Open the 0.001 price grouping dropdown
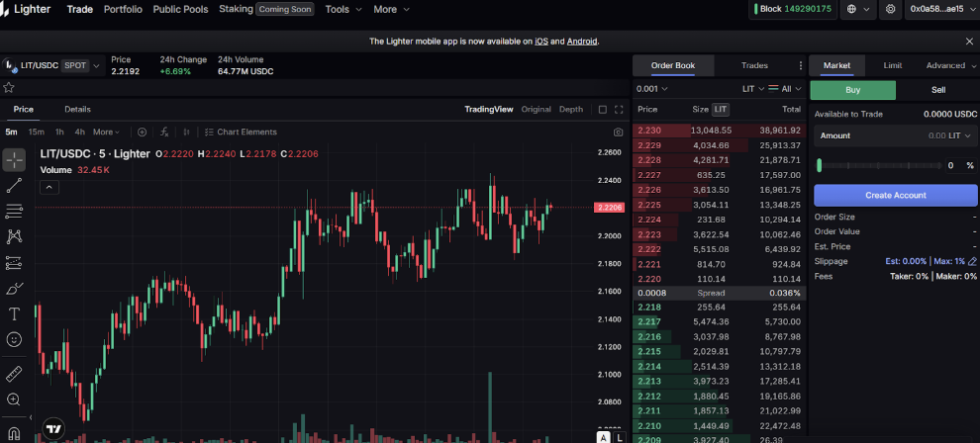The height and width of the screenshot is (443, 980). tap(652, 88)
